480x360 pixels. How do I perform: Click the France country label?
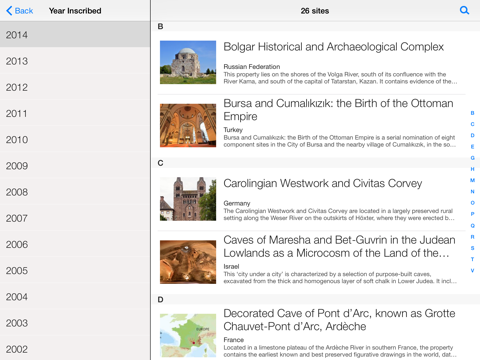click(234, 340)
